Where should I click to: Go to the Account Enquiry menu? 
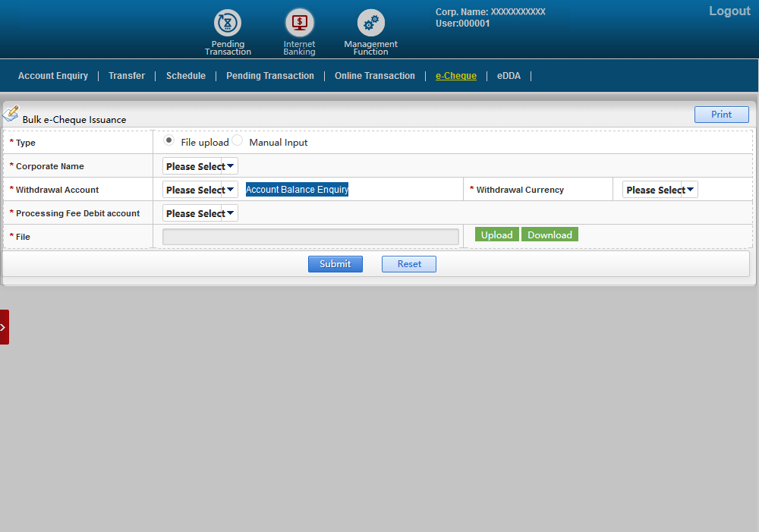pos(53,76)
